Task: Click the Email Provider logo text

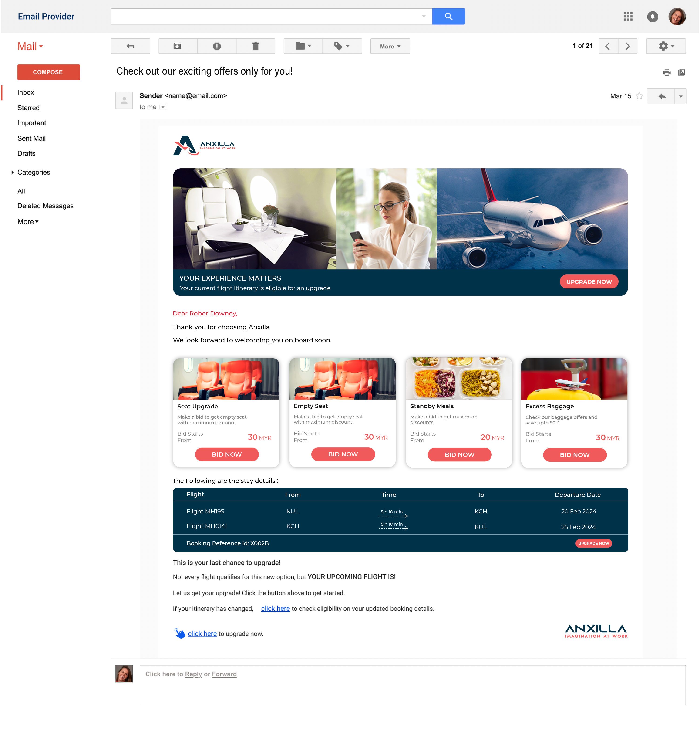Action: coord(46,17)
